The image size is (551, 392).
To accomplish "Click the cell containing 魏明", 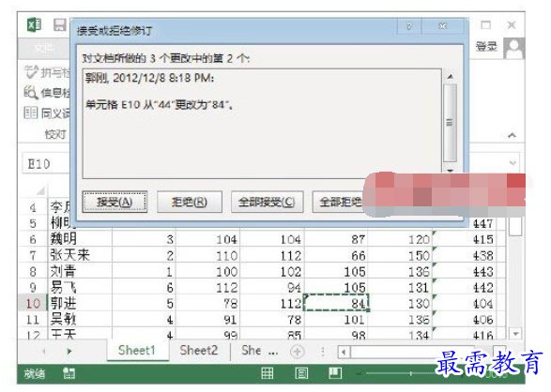I will (x=80, y=239).
